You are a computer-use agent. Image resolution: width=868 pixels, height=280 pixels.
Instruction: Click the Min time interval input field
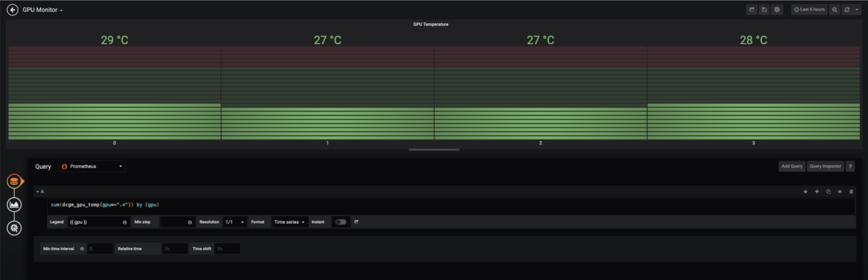99,248
